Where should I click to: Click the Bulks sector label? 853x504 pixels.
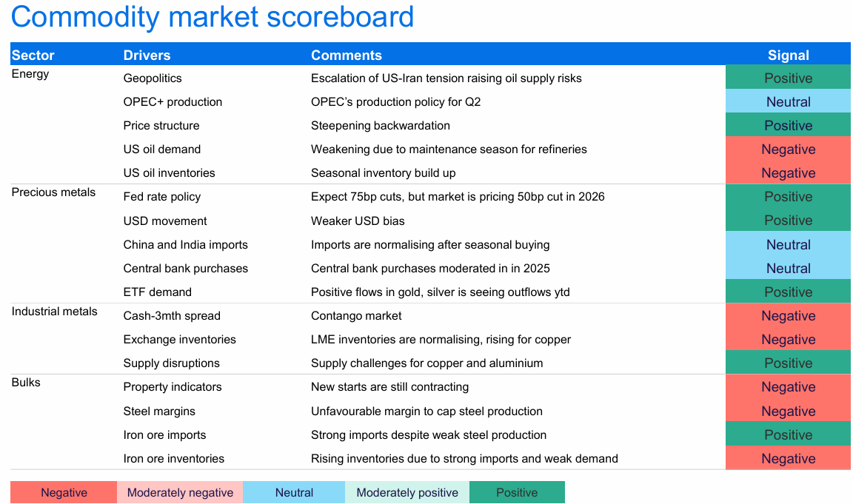click(x=26, y=383)
